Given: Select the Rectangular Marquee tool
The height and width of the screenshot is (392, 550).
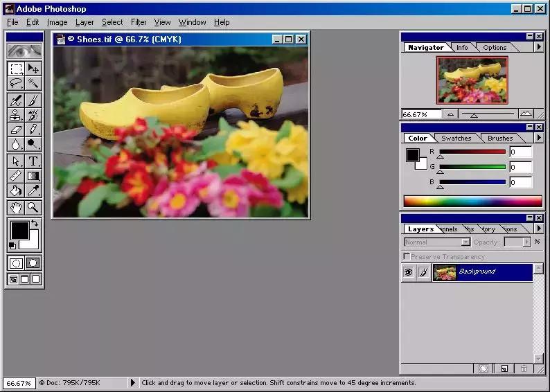Looking at the screenshot, I should coord(16,69).
